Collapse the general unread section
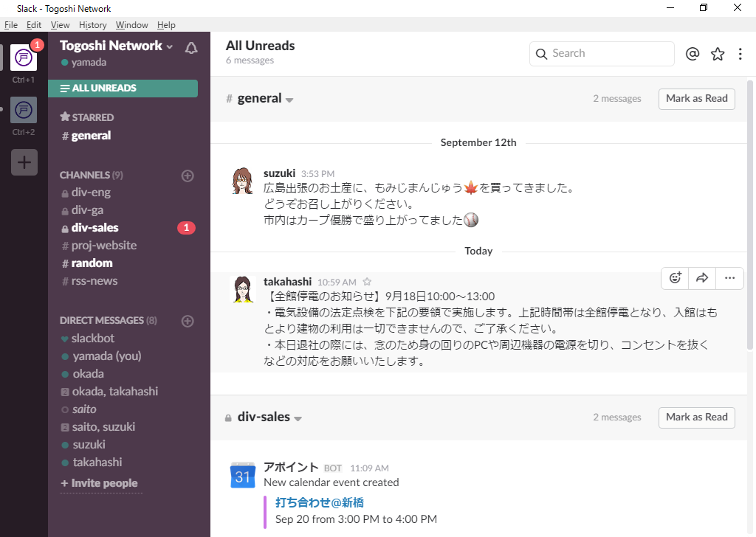This screenshot has width=756, height=537. (x=289, y=100)
